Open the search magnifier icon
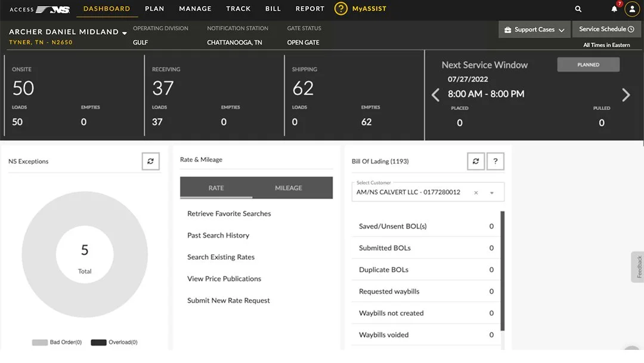Screen dimensions: 644x363 tap(578, 8)
